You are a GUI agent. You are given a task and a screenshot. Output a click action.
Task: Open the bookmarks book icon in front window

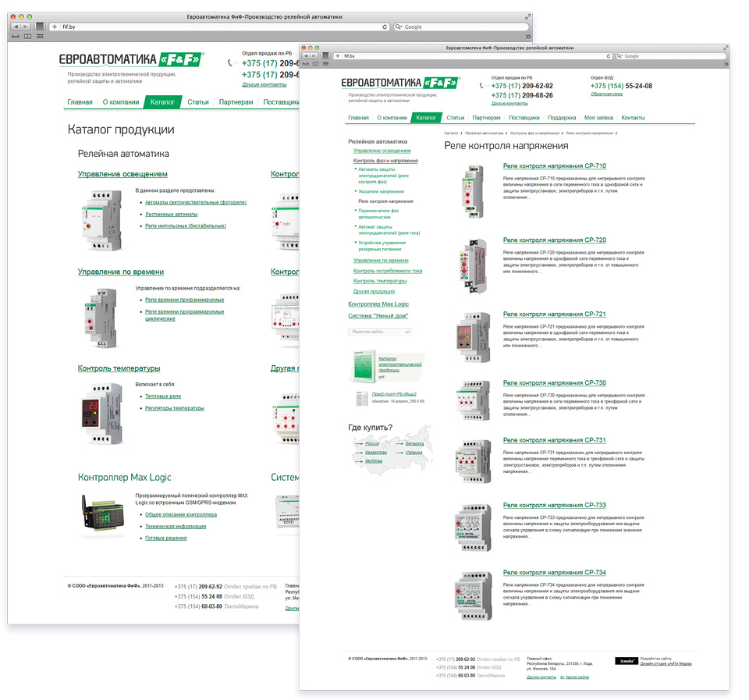(x=316, y=64)
